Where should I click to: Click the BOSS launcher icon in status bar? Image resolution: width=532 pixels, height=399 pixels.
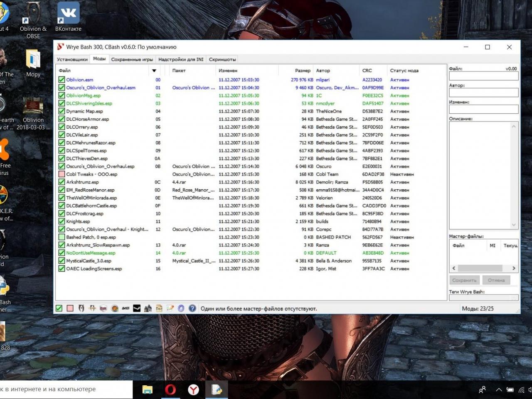[126, 308]
